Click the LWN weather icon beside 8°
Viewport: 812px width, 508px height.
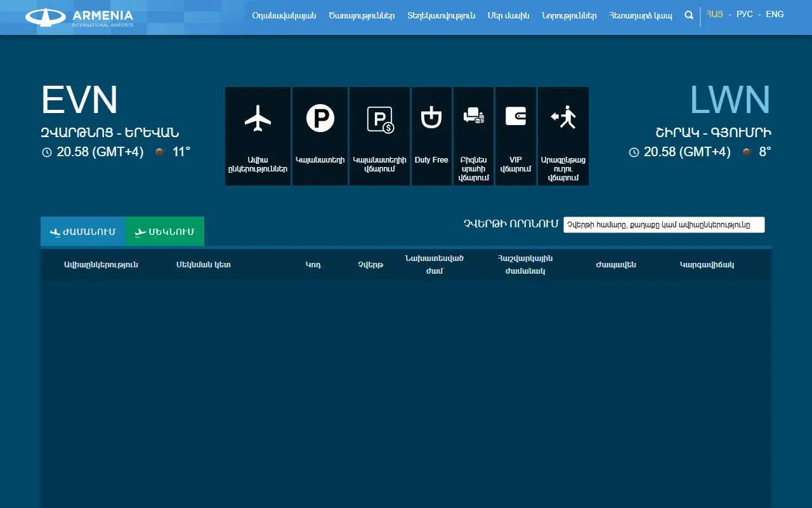click(x=747, y=152)
